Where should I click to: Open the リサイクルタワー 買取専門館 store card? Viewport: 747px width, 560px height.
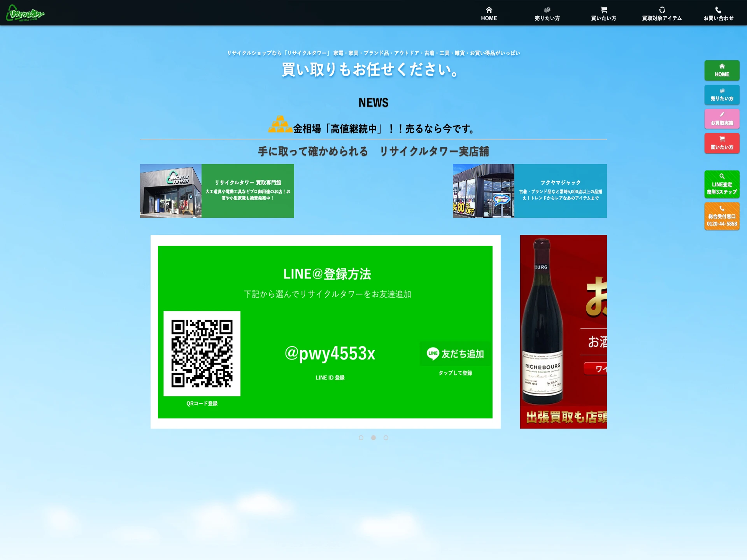pyautogui.click(x=217, y=191)
